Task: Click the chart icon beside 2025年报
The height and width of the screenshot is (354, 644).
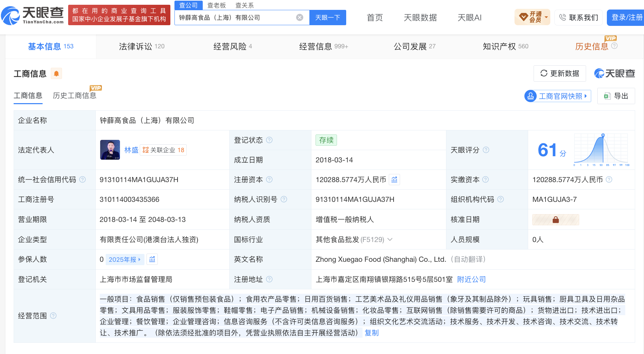Action: [152, 259]
